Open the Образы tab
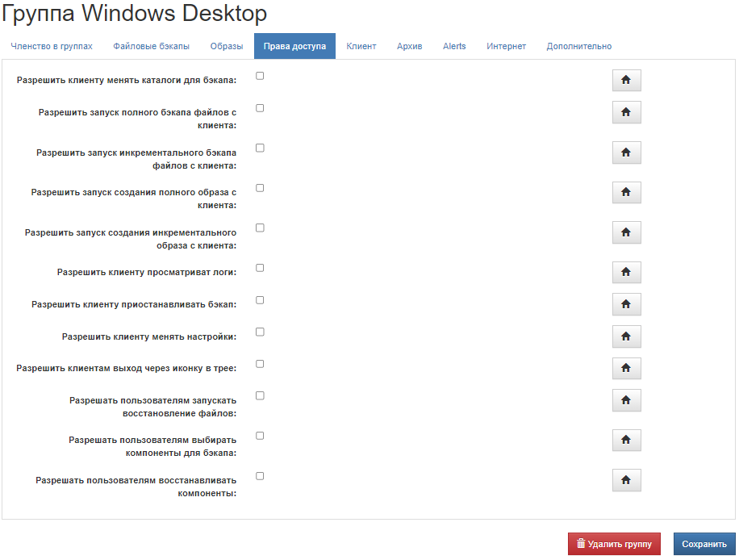The height and width of the screenshot is (560, 739). coord(227,46)
